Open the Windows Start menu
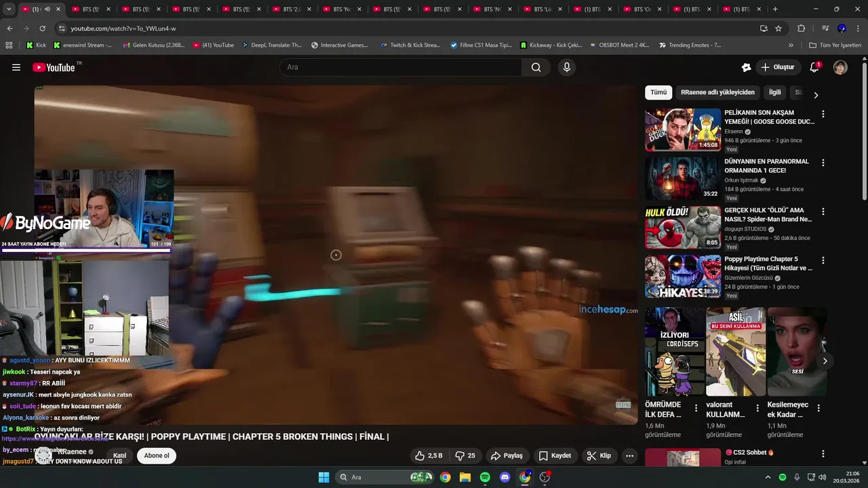Image resolution: width=868 pixels, height=488 pixels. pyautogui.click(x=323, y=477)
